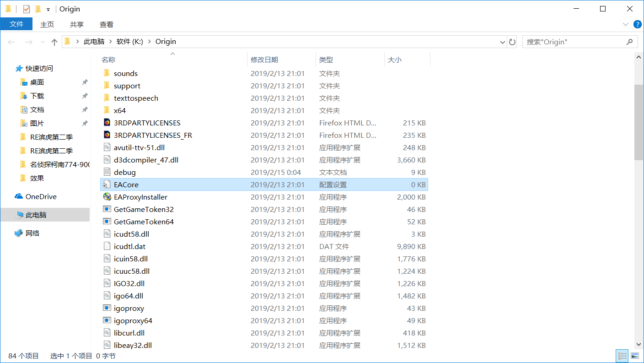The width and height of the screenshot is (644, 363).
Task: Click the icudtl.dat file icon
Action: tap(107, 246)
